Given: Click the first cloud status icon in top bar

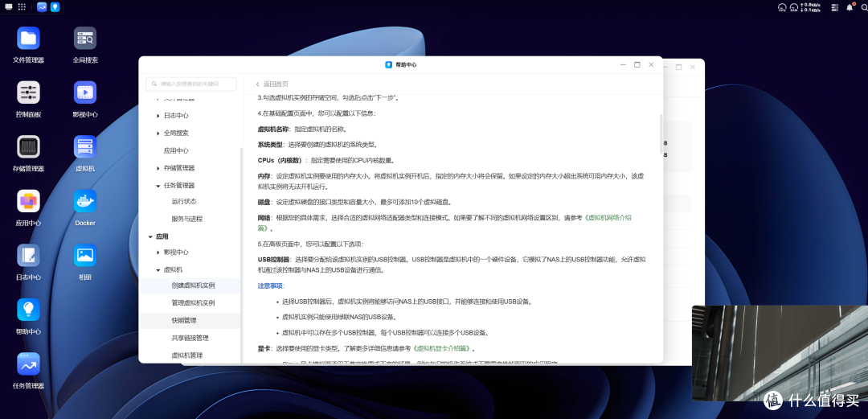Looking at the screenshot, I should tap(782, 7).
